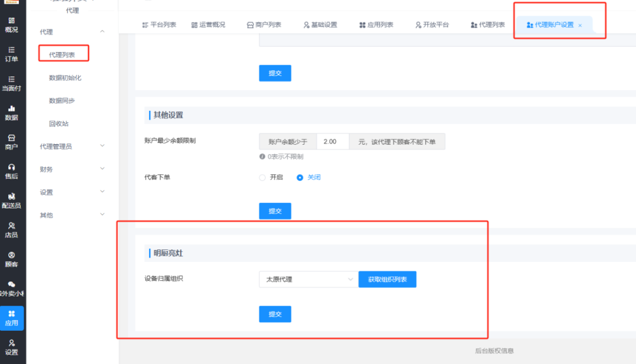Click the info icon beside 0表示不限制
636x364 pixels.
(x=262, y=157)
